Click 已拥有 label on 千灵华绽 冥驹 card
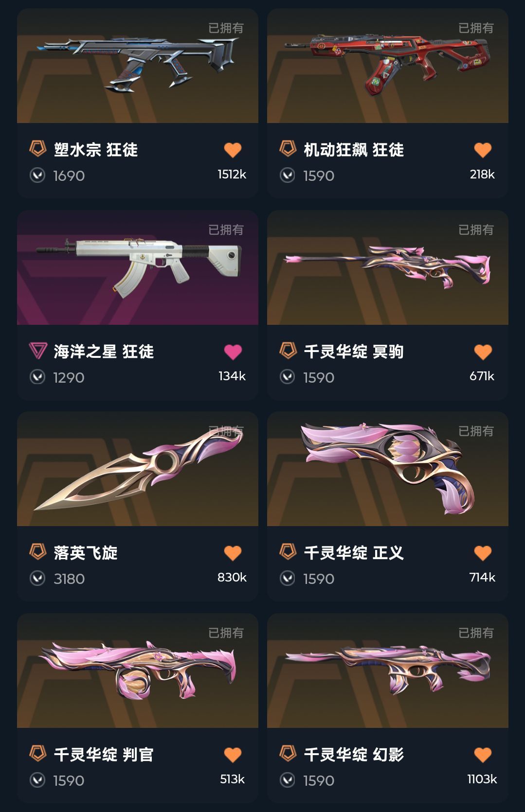 coord(476,229)
